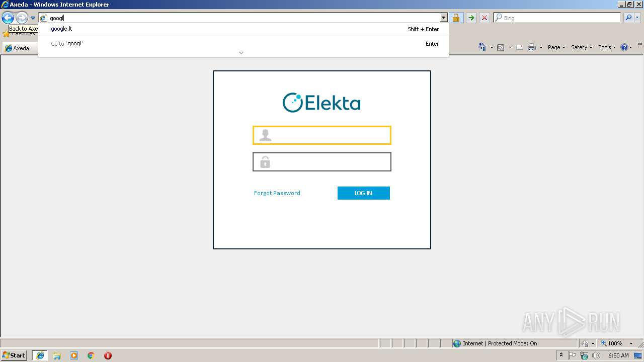The height and width of the screenshot is (362, 644).
Task: Open the zoom level dropdown arrow
Action: pyautogui.click(x=631, y=343)
